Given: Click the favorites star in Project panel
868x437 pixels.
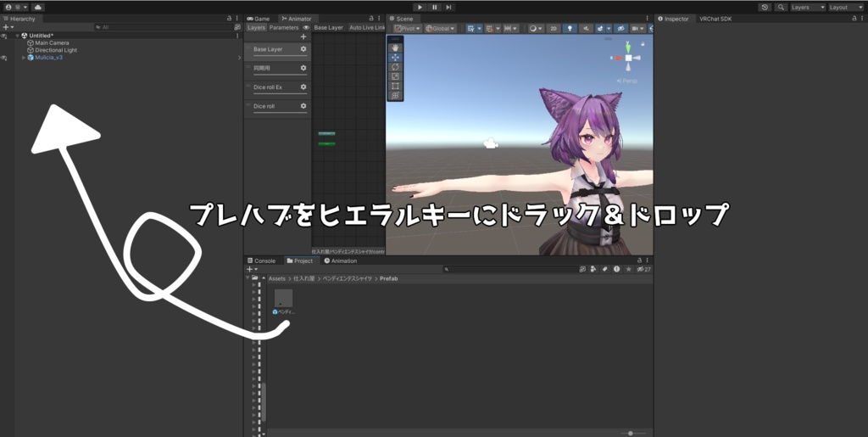Looking at the screenshot, I should coord(628,269).
